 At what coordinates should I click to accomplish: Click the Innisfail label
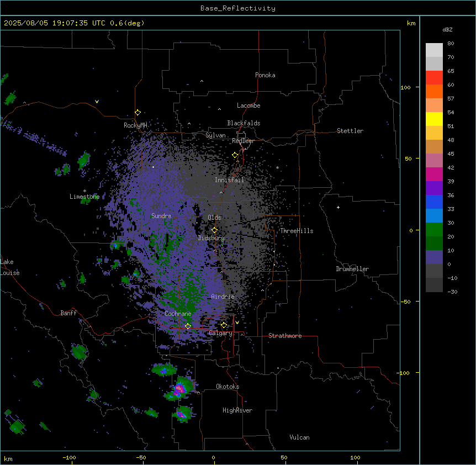click(229, 180)
